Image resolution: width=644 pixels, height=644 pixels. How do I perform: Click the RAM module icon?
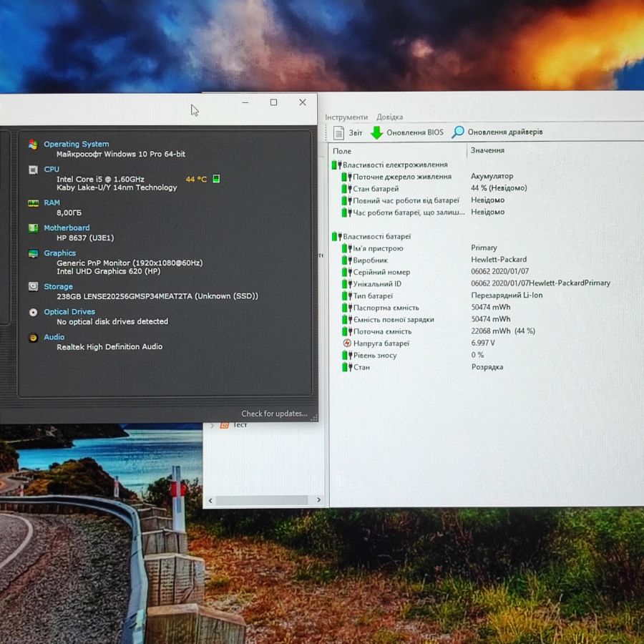33,203
